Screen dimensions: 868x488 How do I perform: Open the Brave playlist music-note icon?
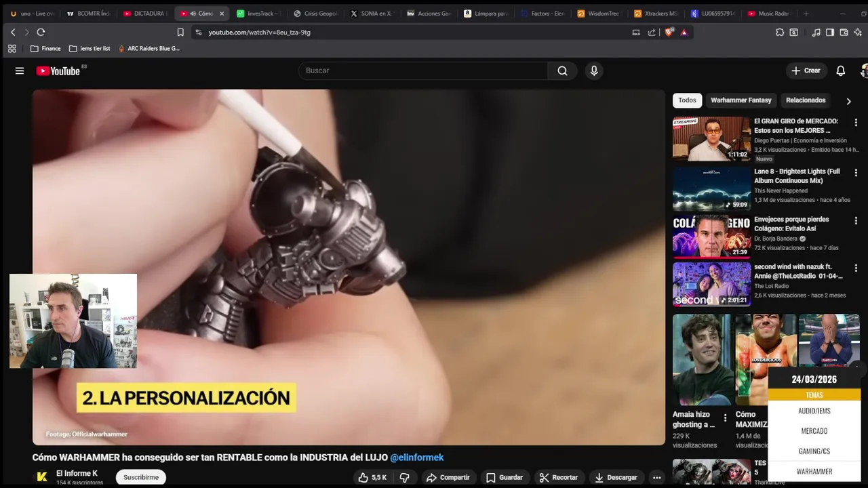coord(816,32)
